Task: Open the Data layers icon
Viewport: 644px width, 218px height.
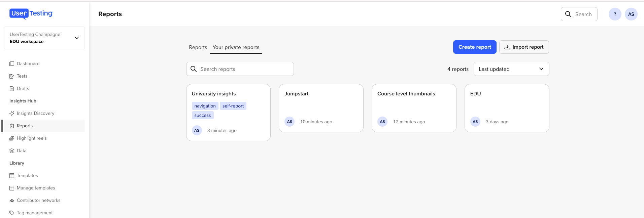Action: pos(12,151)
